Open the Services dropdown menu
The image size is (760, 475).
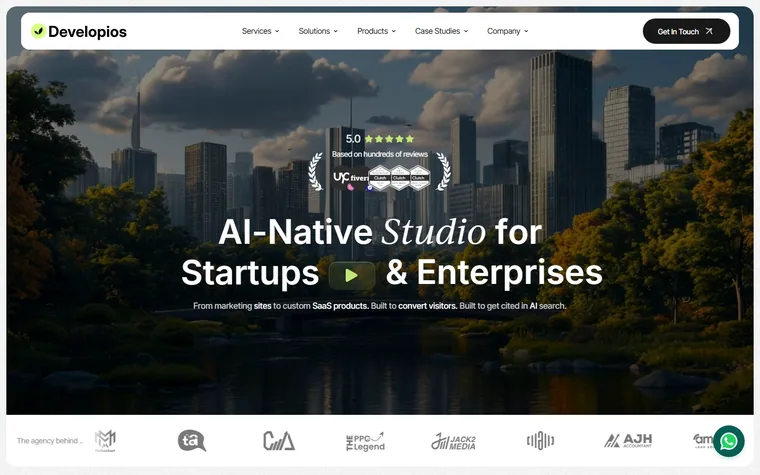(x=260, y=31)
